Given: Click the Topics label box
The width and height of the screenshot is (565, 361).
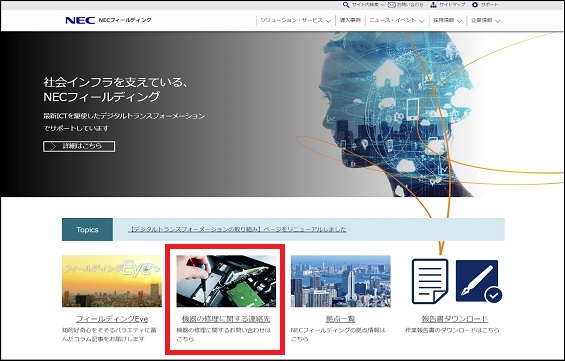Looking at the screenshot, I should pos(87,229).
